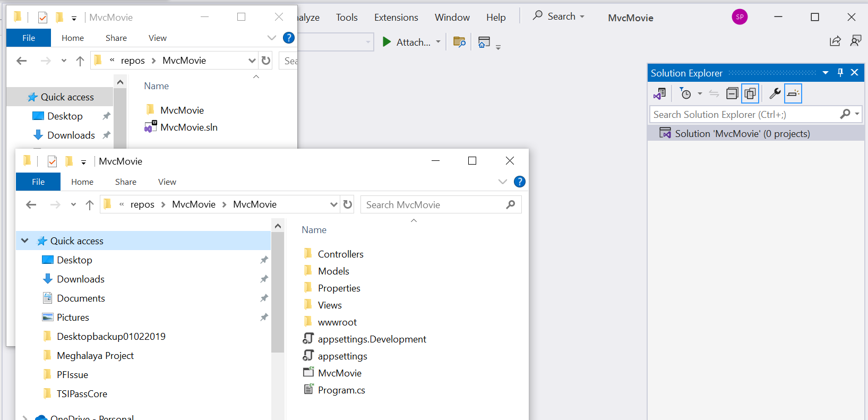868x420 pixels.
Task: Click Refresh icon in back Explorer window
Action: coord(266,61)
